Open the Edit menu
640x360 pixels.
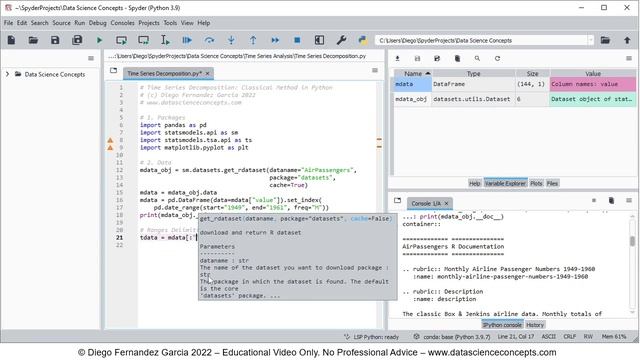pyautogui.click(x=22, y=23)
